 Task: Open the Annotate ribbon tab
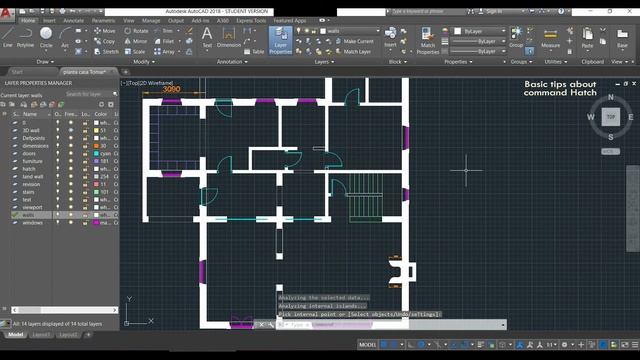point(73,20)
